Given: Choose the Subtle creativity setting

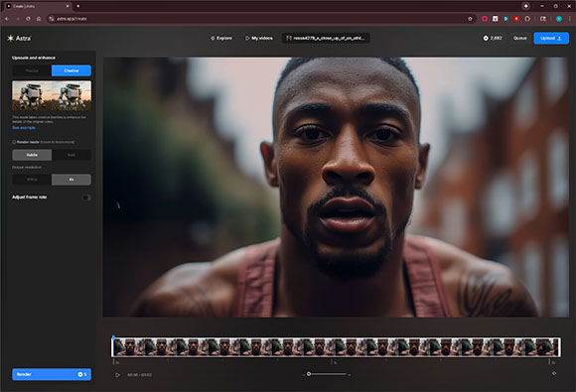Looking at the screenshot, I should coord(32,155).
